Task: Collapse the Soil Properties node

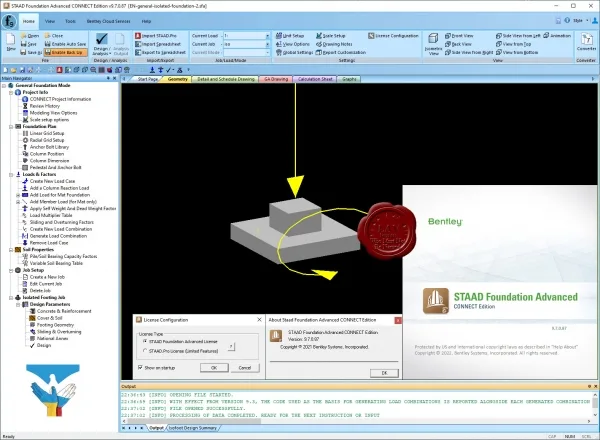Action: (11, 249)
